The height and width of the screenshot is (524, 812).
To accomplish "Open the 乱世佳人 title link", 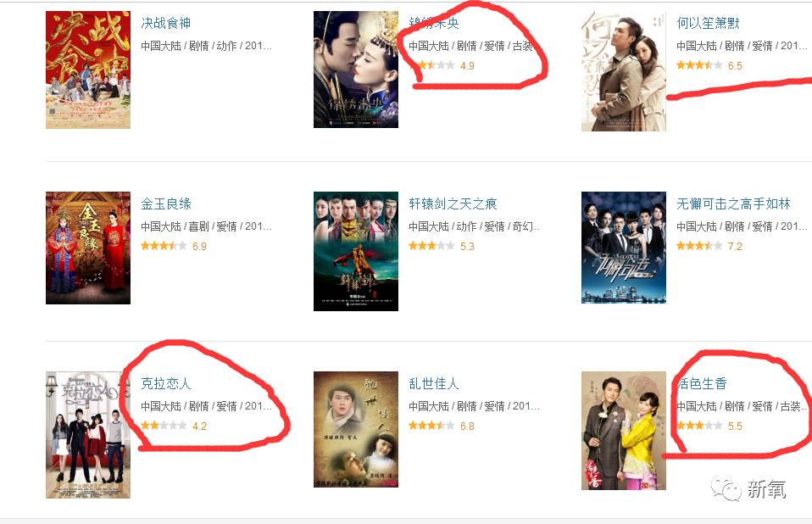I will point(433,383).
